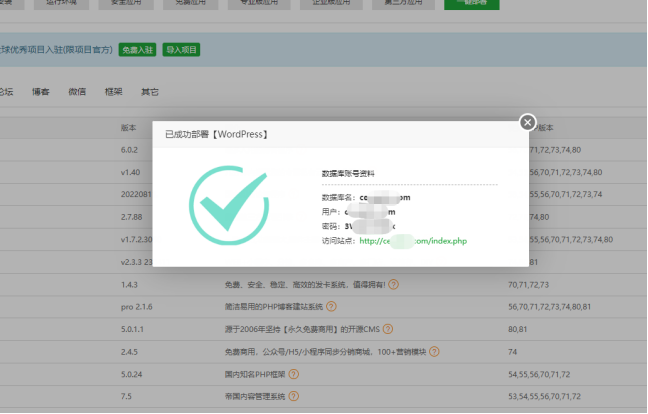
Task: Select the 数据库名 value in the dialog
Action: 385,197
